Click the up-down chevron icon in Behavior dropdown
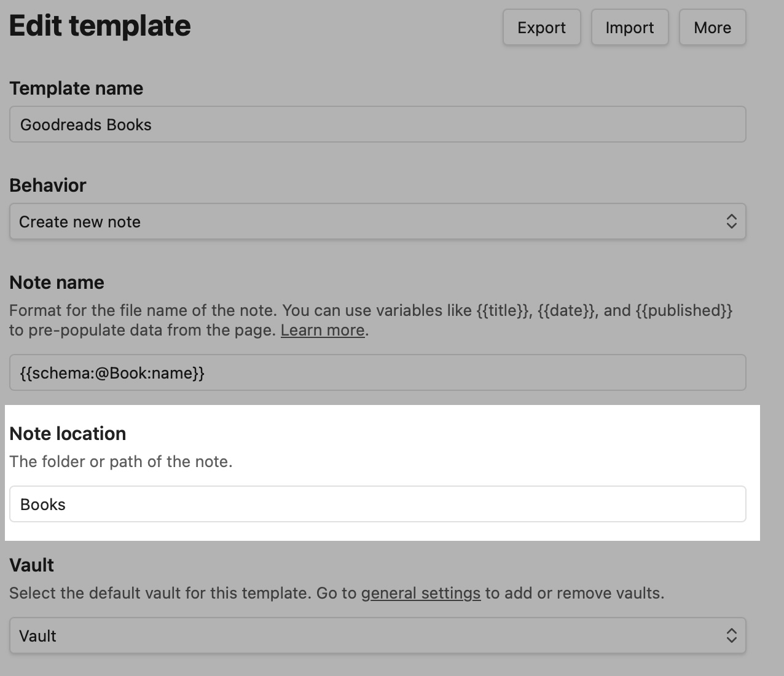784x676 pixels. tap(731, 222)
